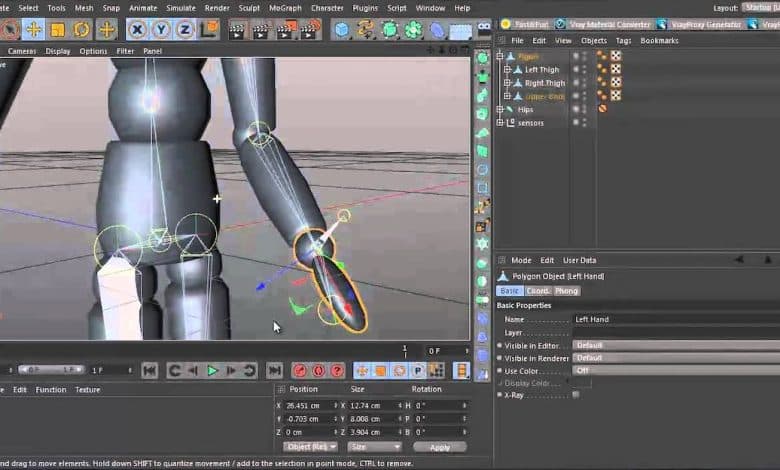Toggle the X axis lock
The width and height of the screenshot is (780, 470).
coord(137,30)
